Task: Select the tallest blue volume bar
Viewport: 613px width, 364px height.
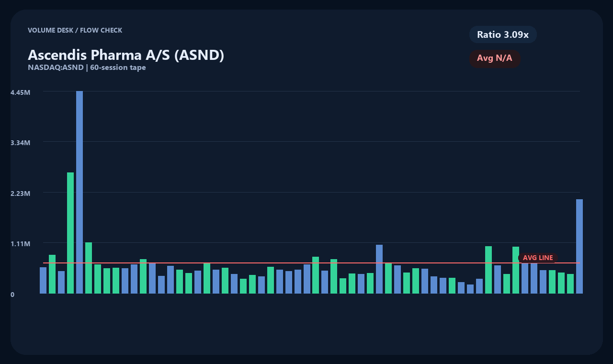Action: (x=79, y=192)
